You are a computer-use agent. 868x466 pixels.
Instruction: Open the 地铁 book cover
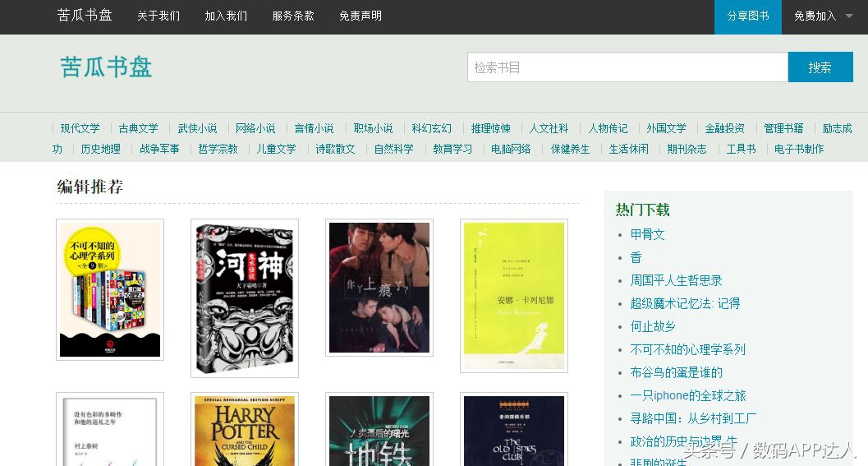tap(379, 430)
